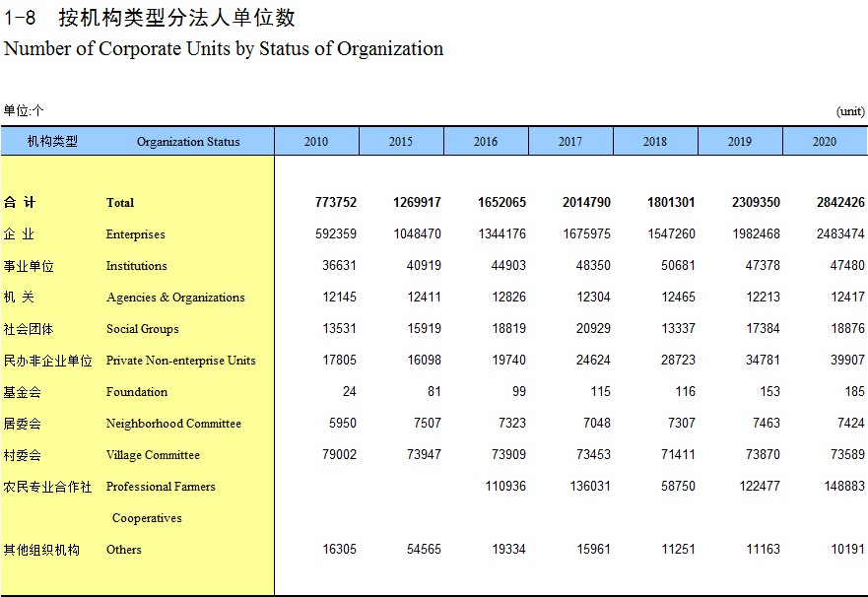
Task: Click the (unit) note
Action: coord(850,111)
